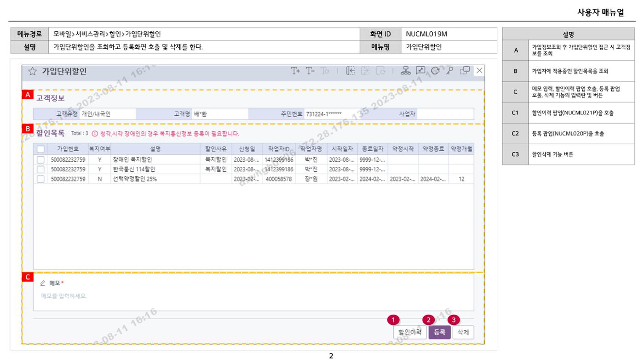Sort by 신청일 column header
Viewport: 644px width, 362px height.
pyautogui.click(x=247, y=149)
